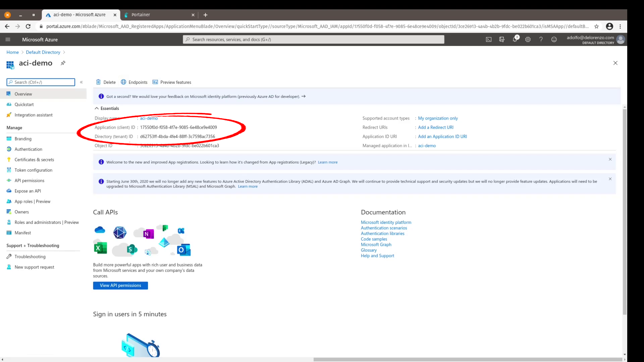Collapse the Essentials section
Viewport: 644px width, 362px height.
97,108
